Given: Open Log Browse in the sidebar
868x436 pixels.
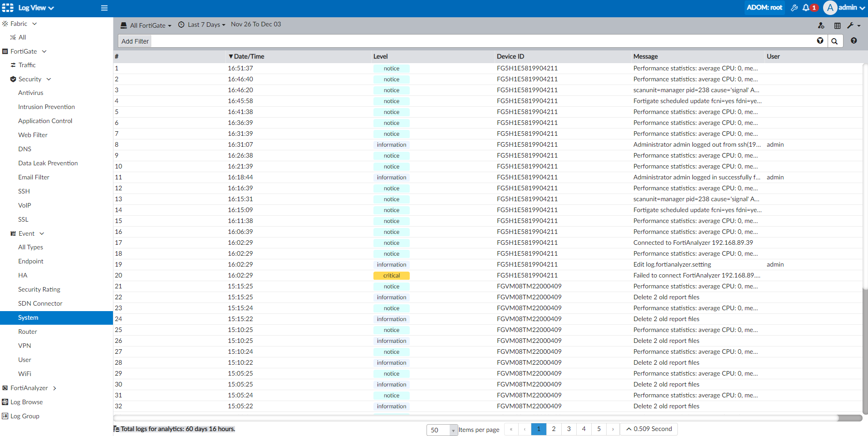Looking at the screenshot, I should (x=26, y=402).
